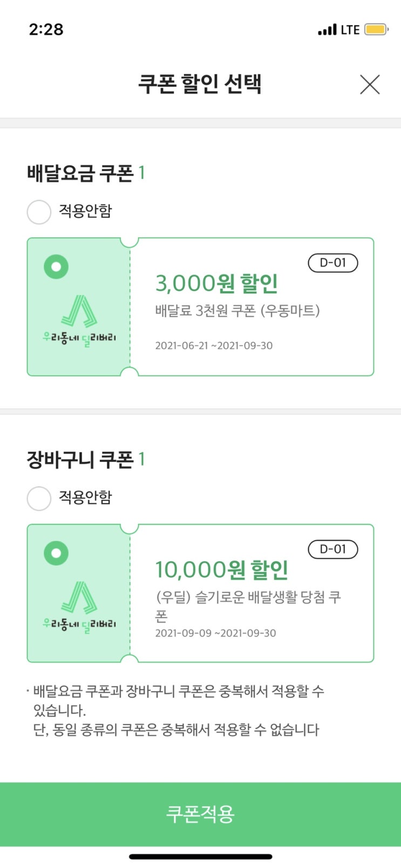
Task: Select '적용안함' under 배달요금 쿠폰
Action: coord(39,212)
